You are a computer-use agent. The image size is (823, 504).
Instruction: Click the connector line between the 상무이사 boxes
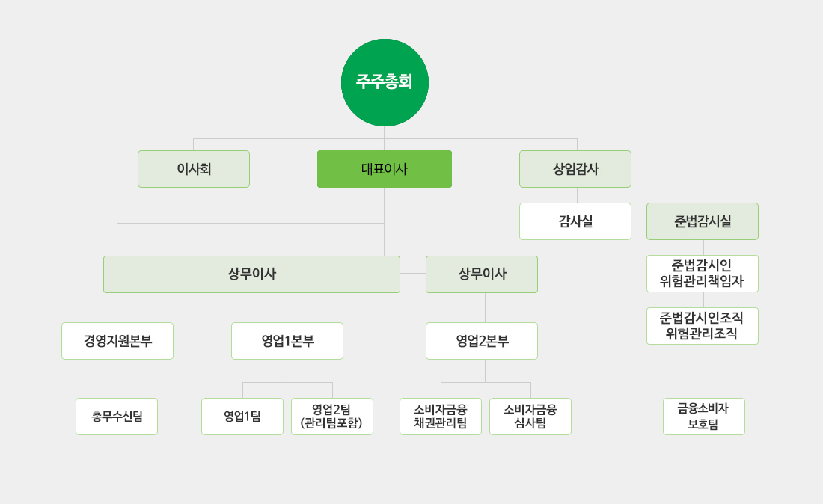click(413, 273)
